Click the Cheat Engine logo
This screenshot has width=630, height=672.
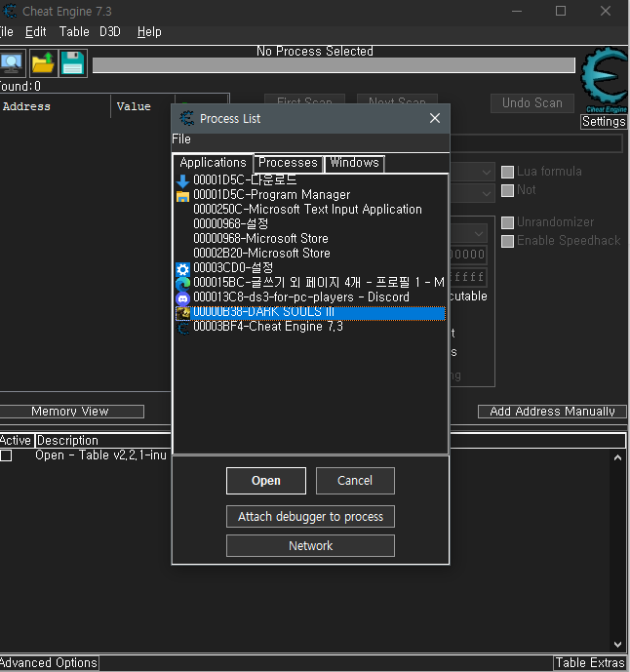[605, 80]
